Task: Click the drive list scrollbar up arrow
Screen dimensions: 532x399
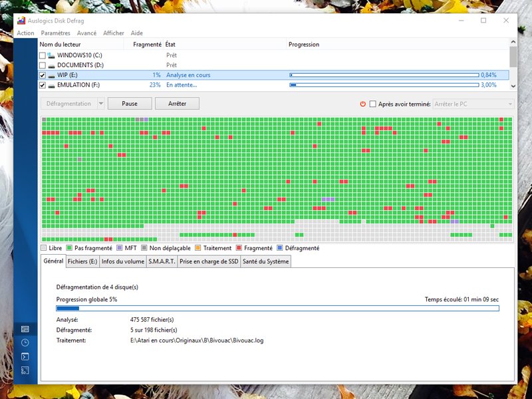Action: point(513,42)
